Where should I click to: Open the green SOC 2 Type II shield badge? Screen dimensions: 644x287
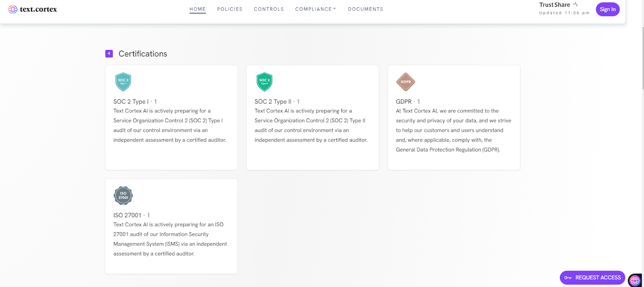264,82
